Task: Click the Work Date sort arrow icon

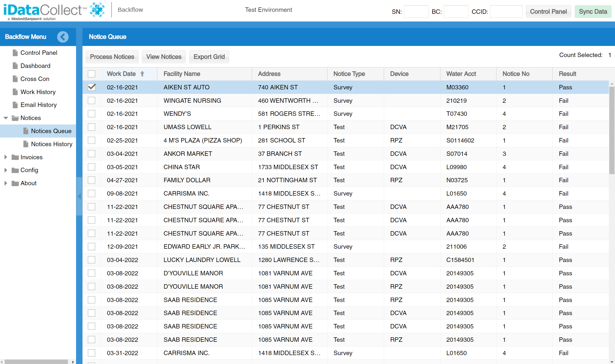Action: pos(142,74)
